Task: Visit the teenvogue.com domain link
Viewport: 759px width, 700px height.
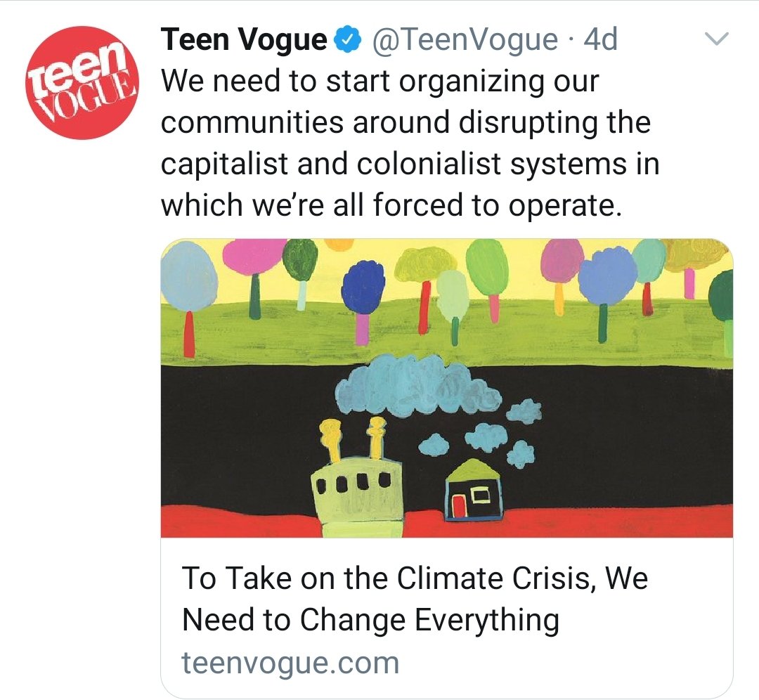Action: pyautogui.click(x=290, y=663)
